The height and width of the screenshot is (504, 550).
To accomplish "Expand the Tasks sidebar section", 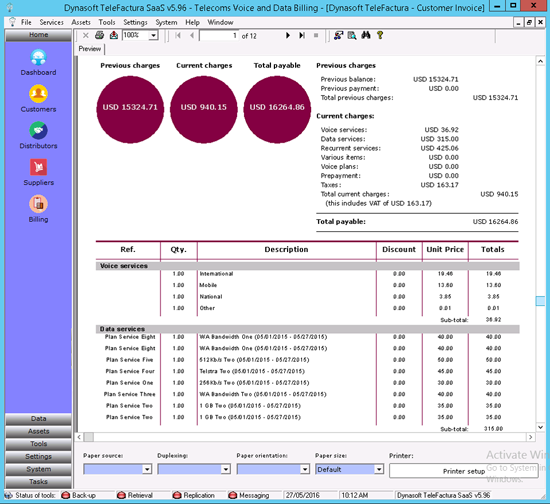I will (x=38, y=482).
